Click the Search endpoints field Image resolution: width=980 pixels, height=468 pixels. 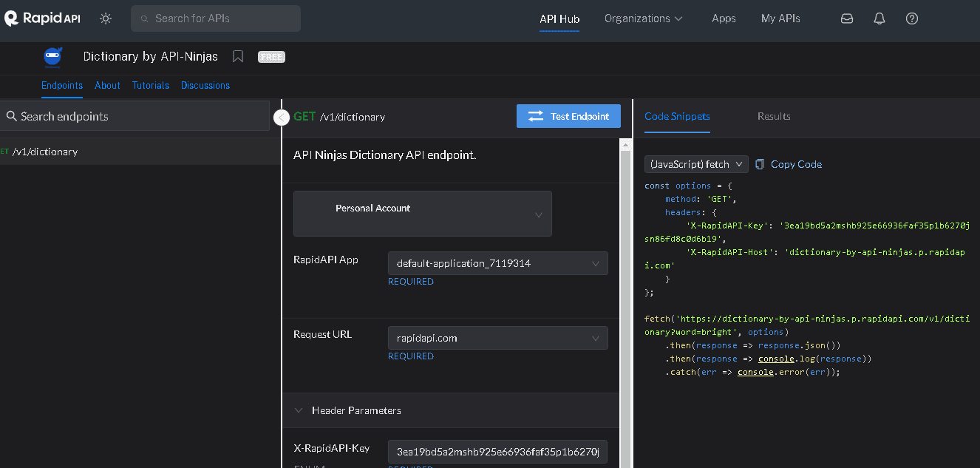pos(135,116)
